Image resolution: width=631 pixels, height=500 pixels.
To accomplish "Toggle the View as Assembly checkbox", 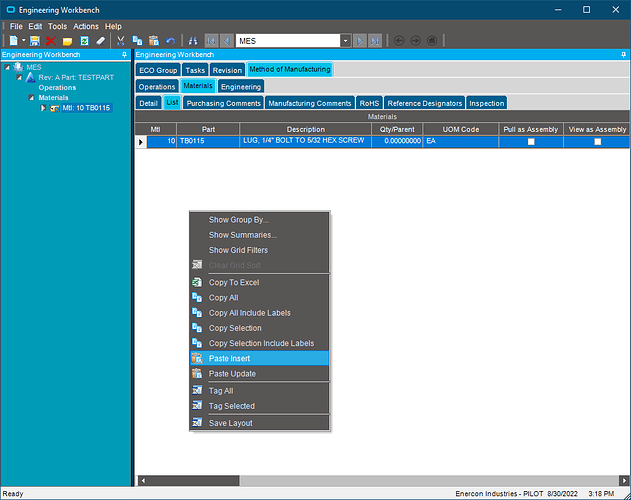I will click(598, 142).
